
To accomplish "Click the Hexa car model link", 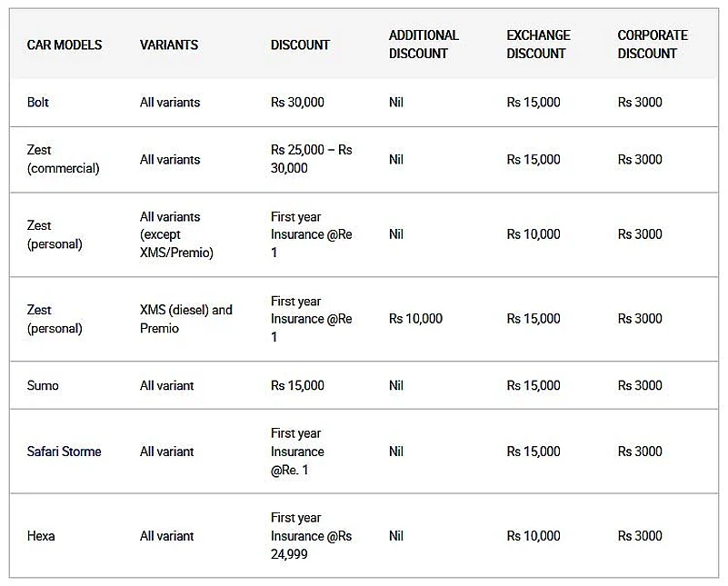I will [41, 536].
